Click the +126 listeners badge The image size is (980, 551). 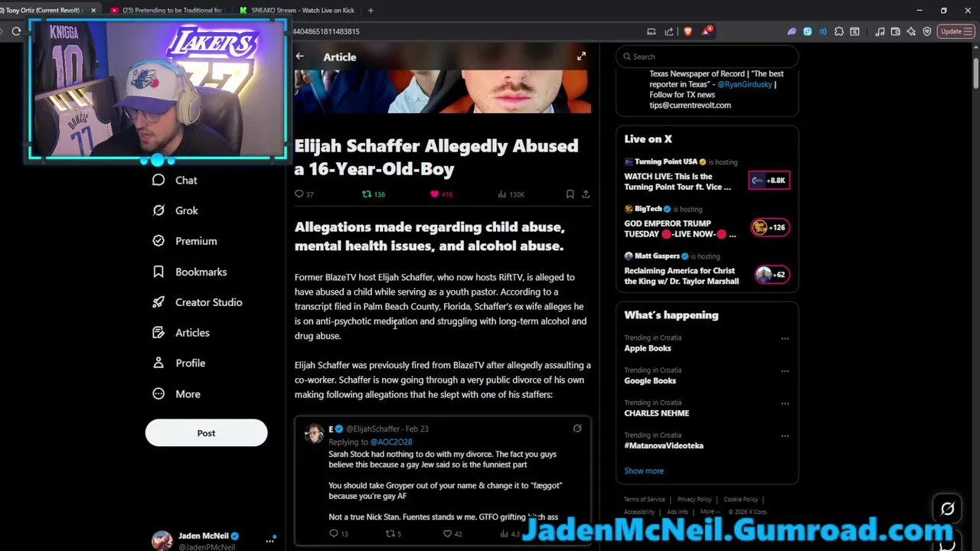[769, 227]
